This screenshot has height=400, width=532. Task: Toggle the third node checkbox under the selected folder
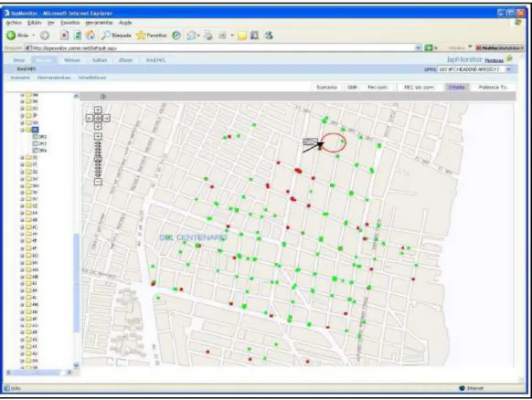click(35, 150)
